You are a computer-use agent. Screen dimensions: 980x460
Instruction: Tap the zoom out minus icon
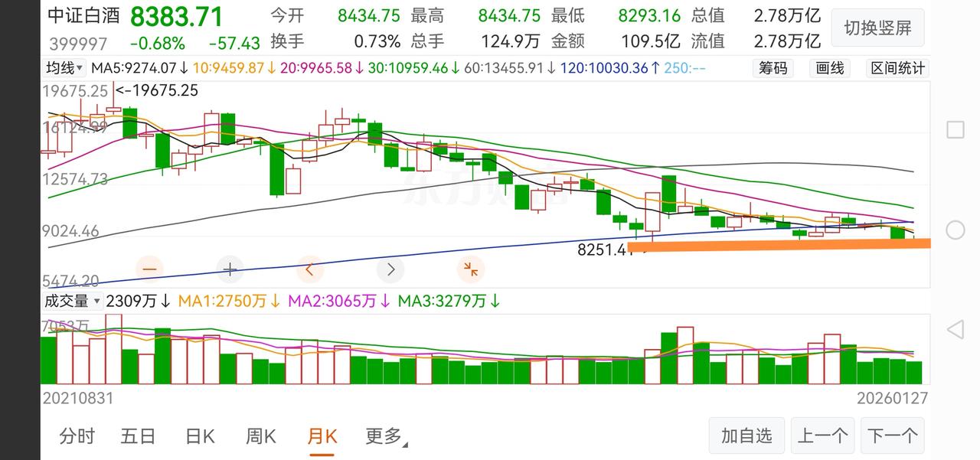pos(149,269)
